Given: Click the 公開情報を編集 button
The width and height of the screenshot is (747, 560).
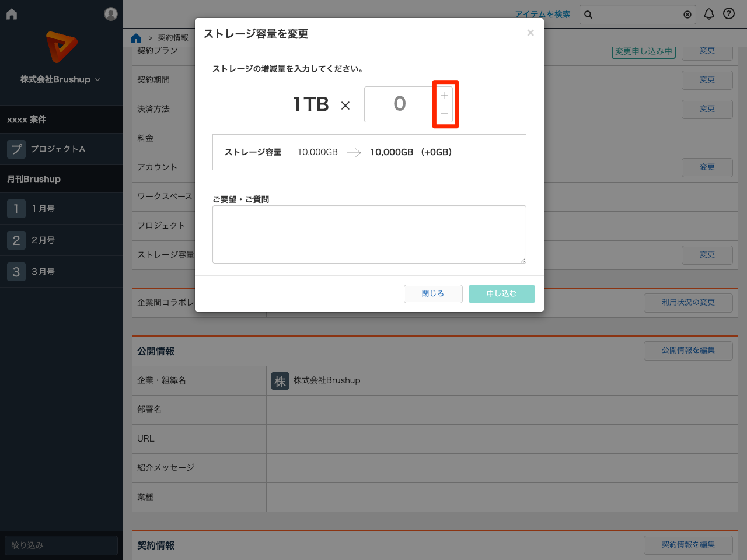Looking at the screenshot, I should click(688, 351).
